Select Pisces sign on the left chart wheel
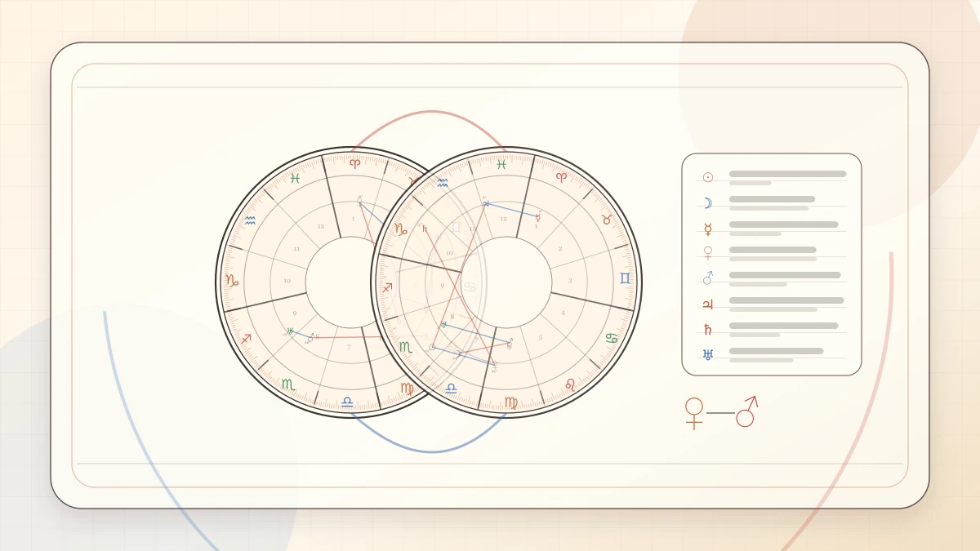This screenshot has width=980, height=551. 296,178
